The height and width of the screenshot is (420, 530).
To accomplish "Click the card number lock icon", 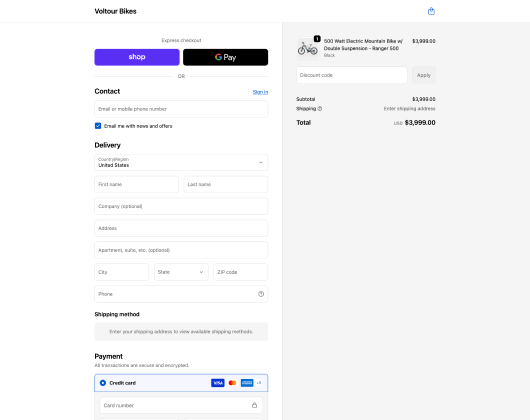I will pos(254,405).
